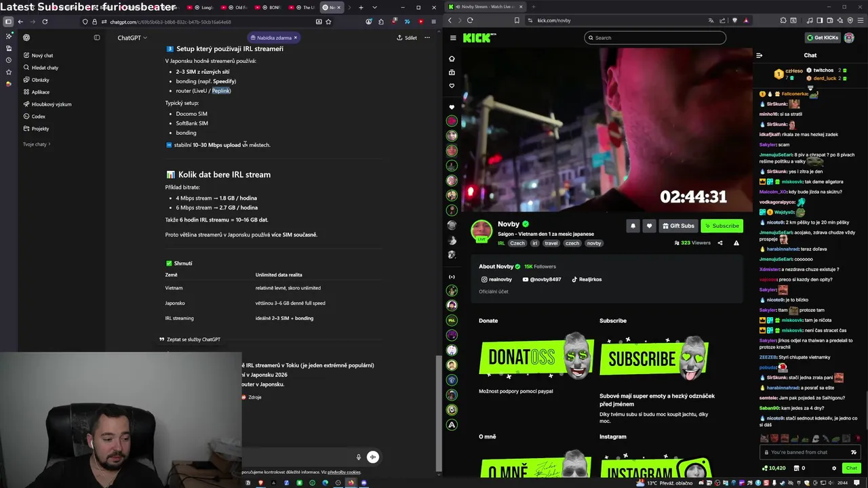Focus the Kick Search field
This screenshot has width=868, height=488.
pyautogui.click(x=655, y=38)
